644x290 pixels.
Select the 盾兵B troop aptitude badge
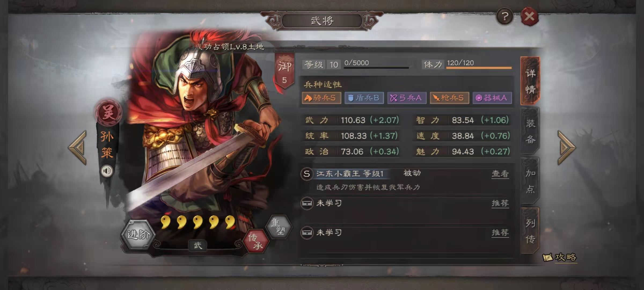364,98
